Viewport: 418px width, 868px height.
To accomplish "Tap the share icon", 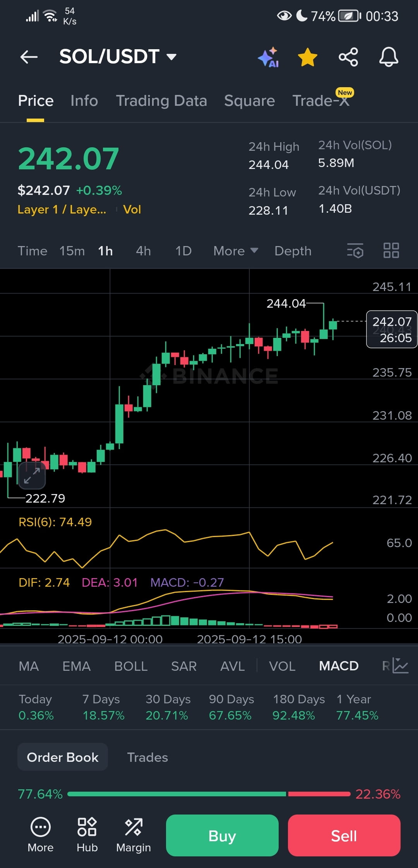I will (x=348, y=57).
